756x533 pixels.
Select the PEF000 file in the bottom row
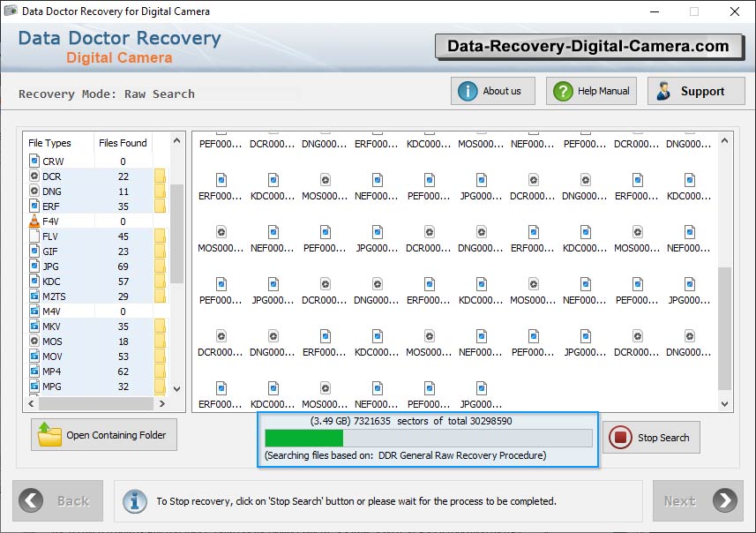click(429, 395)
